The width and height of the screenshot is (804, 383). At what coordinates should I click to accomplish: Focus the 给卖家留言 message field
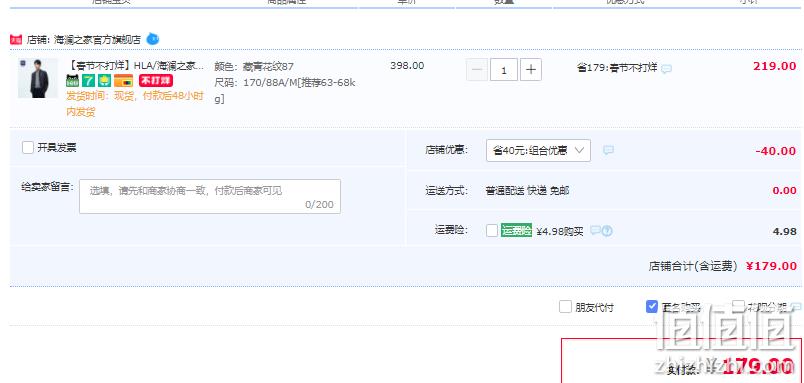click(210, 196)
